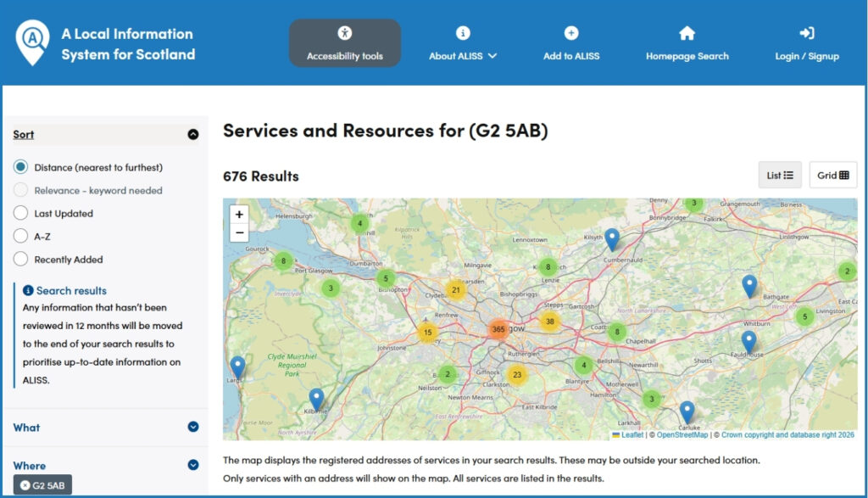The image size is (868, 498).
Task: Select the Accessibility tools icon
Action: [344, 34]
